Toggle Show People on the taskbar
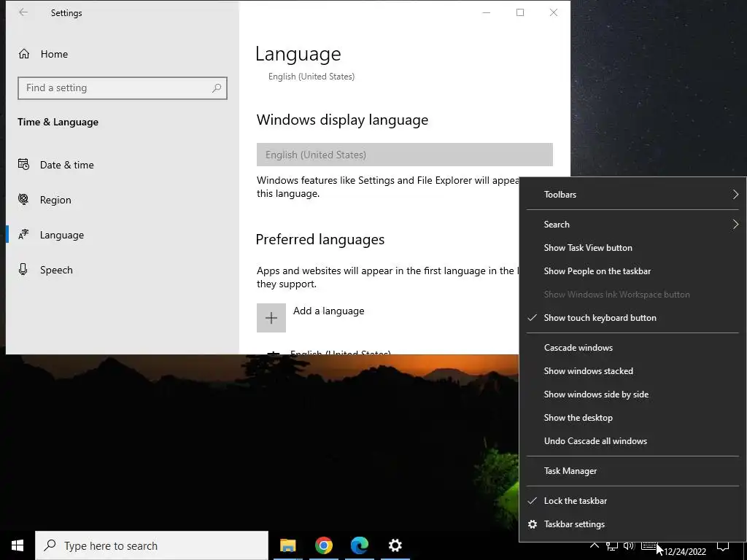 pyautogui.click(x=632, y=271)
